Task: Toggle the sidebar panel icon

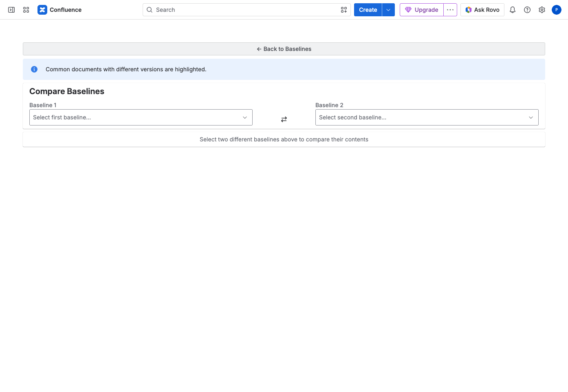Action: [x=11, y=10]
